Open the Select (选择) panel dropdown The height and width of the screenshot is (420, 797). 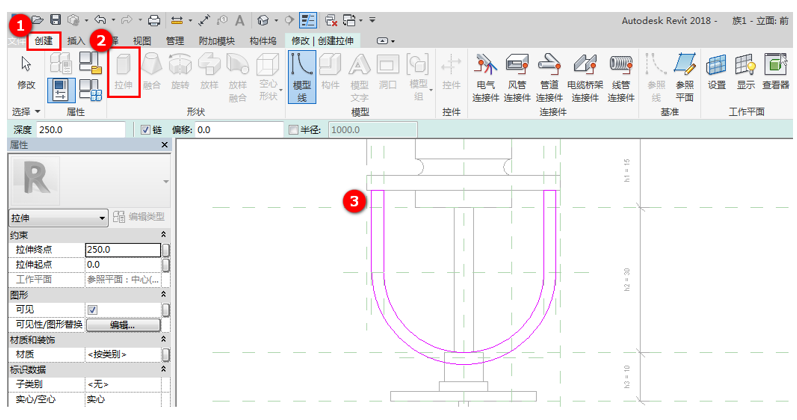point(26,111)
